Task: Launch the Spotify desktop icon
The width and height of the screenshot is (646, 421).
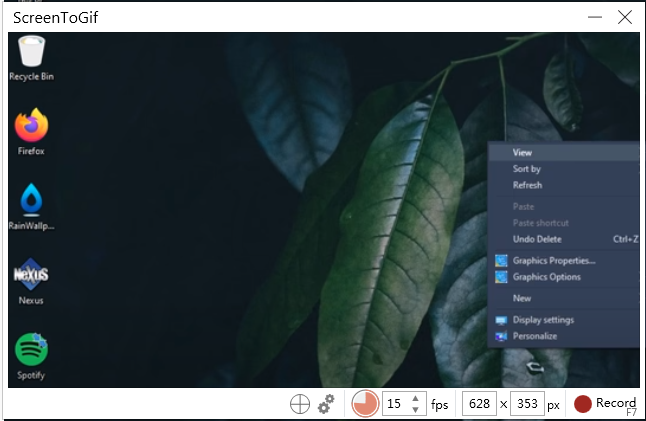Action: [x=31, y=357]
